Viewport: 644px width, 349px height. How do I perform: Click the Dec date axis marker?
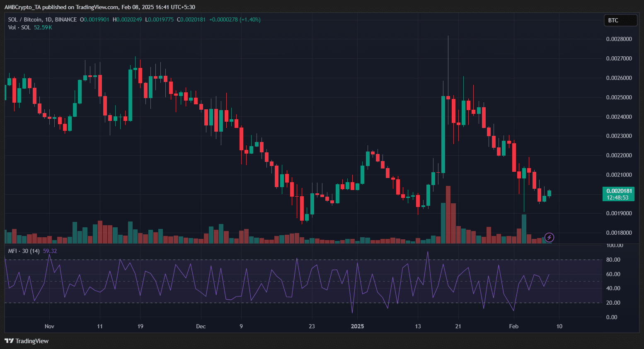pos(201,326)
